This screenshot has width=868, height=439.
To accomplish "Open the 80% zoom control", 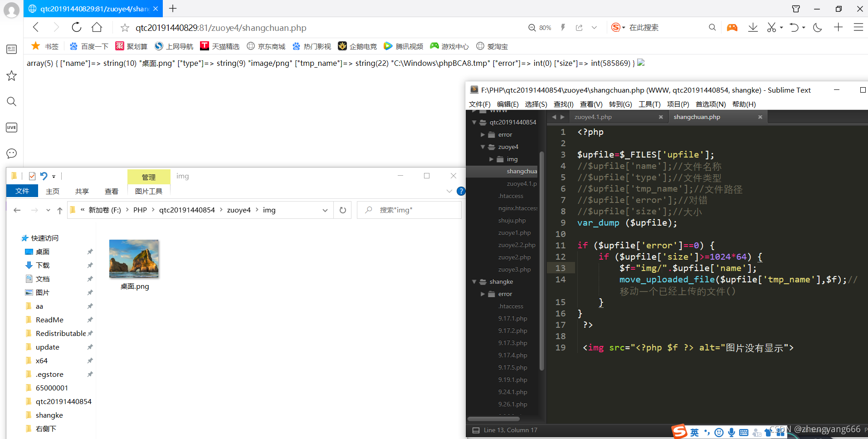I will (x=540, y=28).
